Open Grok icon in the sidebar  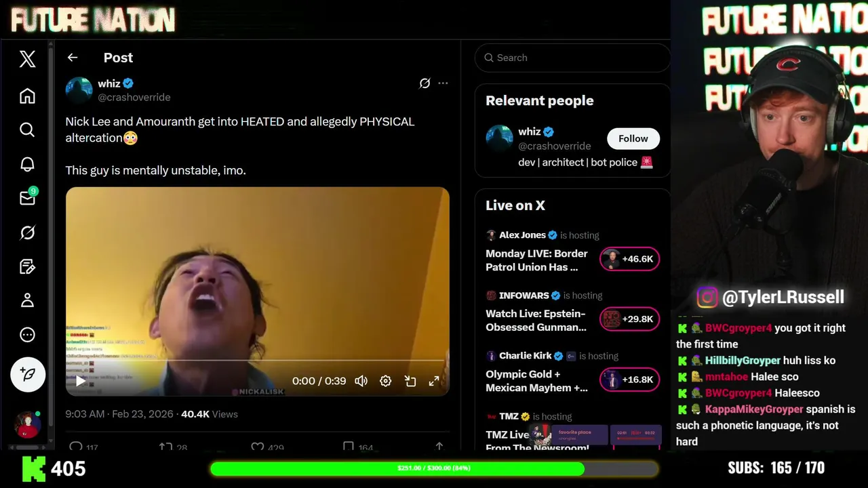[27, 232]
